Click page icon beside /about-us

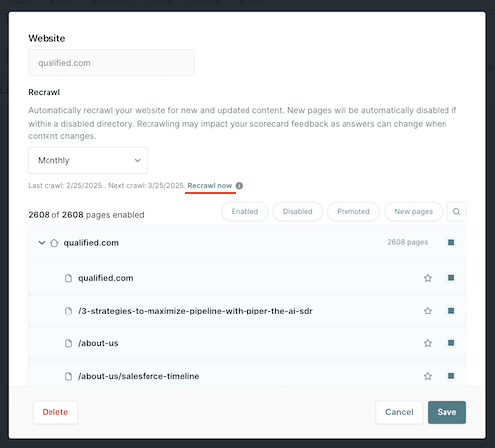(68, 343)
